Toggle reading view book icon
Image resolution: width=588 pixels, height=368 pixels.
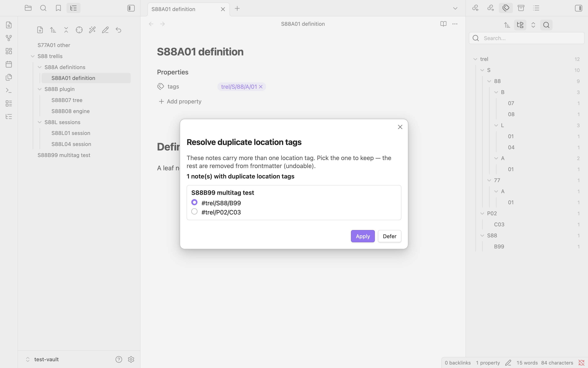pos(443,24)
